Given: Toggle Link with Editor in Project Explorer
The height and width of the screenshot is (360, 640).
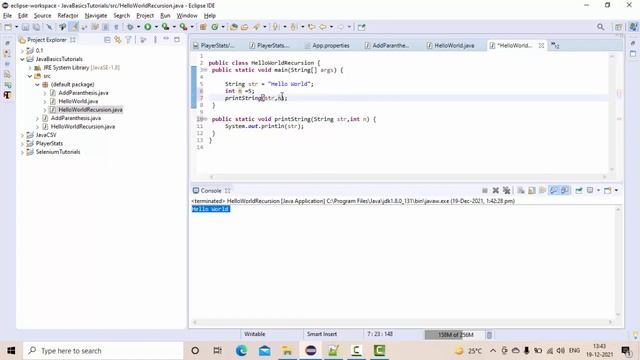Looking at the screenshot, I should [118, 40].
